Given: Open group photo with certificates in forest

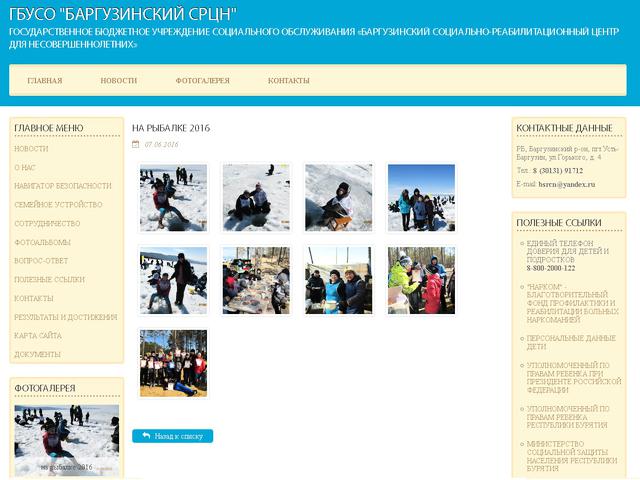Looking at the screenshot, I should click(173, 363).
